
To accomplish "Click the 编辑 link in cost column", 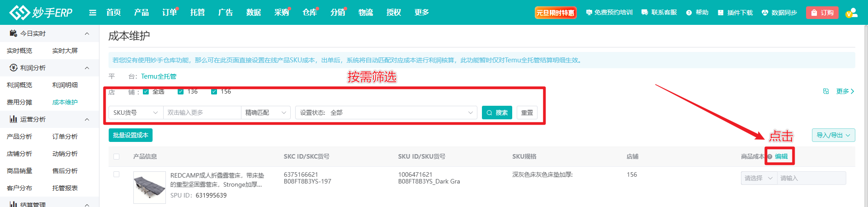I will (781, 156).
